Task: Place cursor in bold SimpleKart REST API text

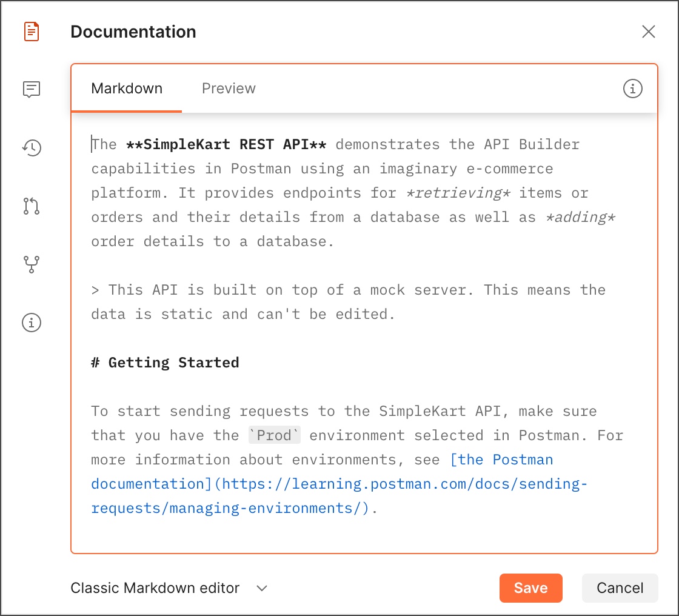Action: 226,144
